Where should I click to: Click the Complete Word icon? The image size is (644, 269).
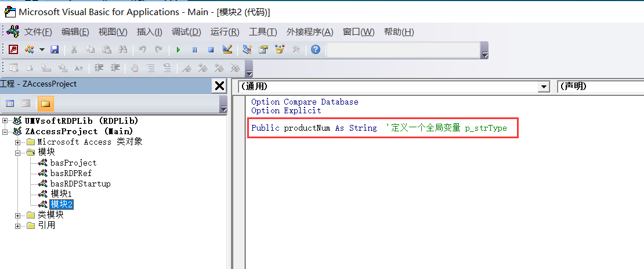(79, 68)
